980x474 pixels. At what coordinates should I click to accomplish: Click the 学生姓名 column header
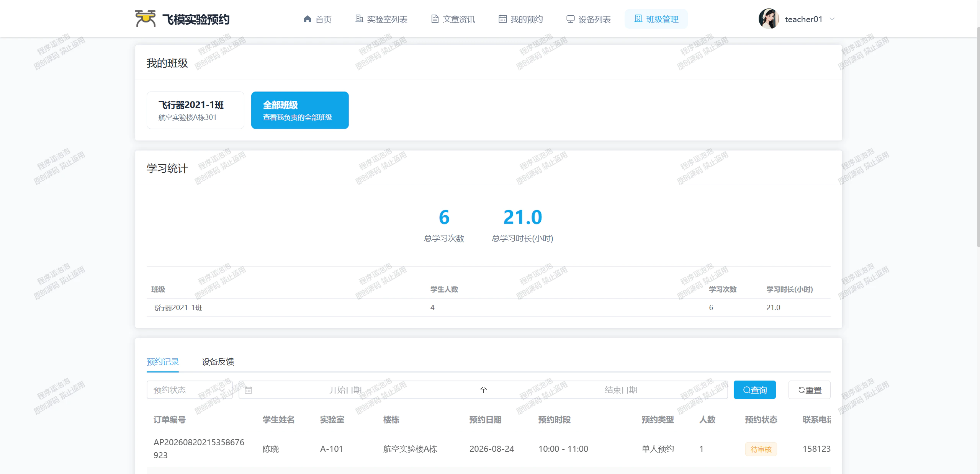point(279,420)
